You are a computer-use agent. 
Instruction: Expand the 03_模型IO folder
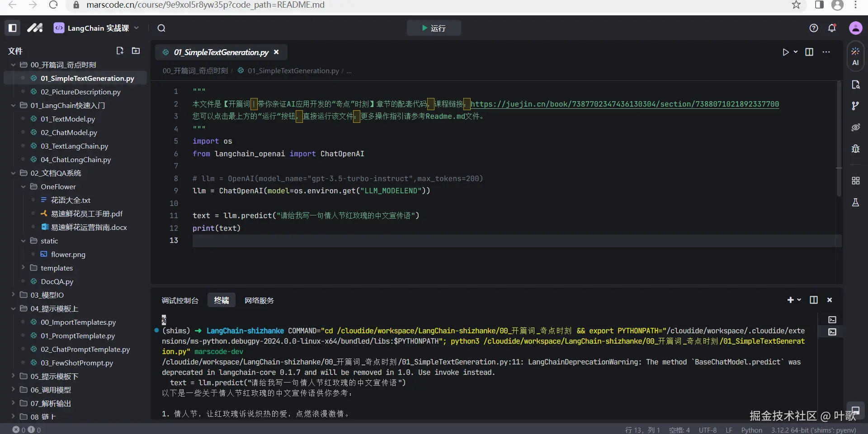click(x=47, y=295)
